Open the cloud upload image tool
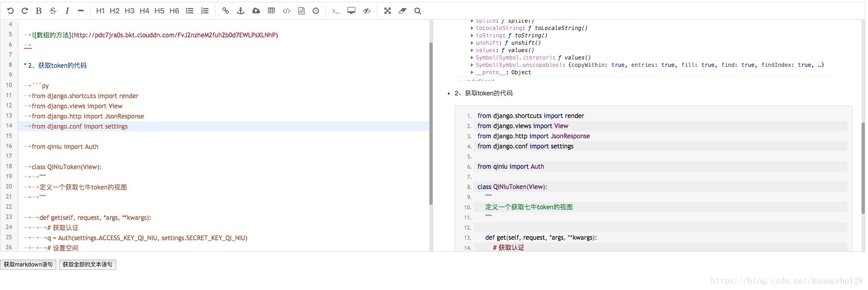This screenshot has height=290, width=868. (x=256, y=11)
